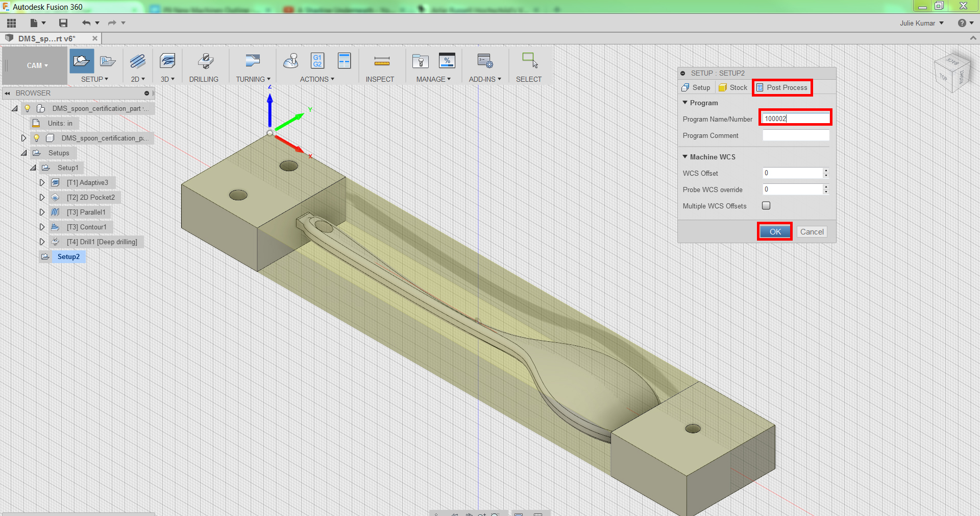Expand the [T3] Contour1 operation

tap(42, 227)
